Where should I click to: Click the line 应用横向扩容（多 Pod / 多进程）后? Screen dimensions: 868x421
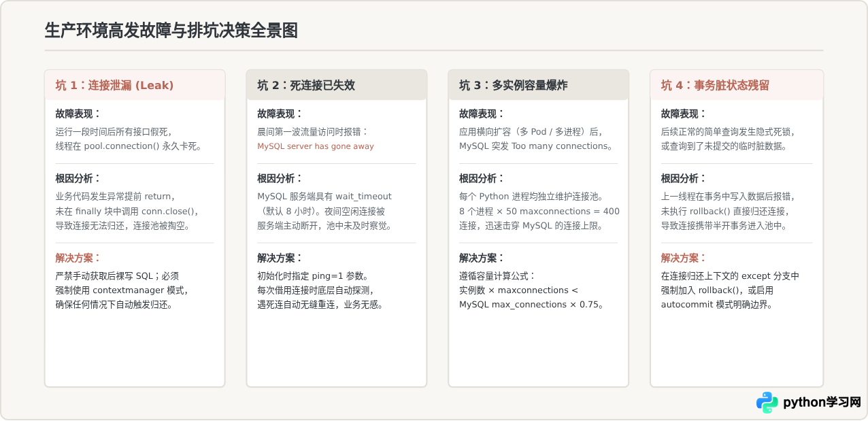point(531,132)
